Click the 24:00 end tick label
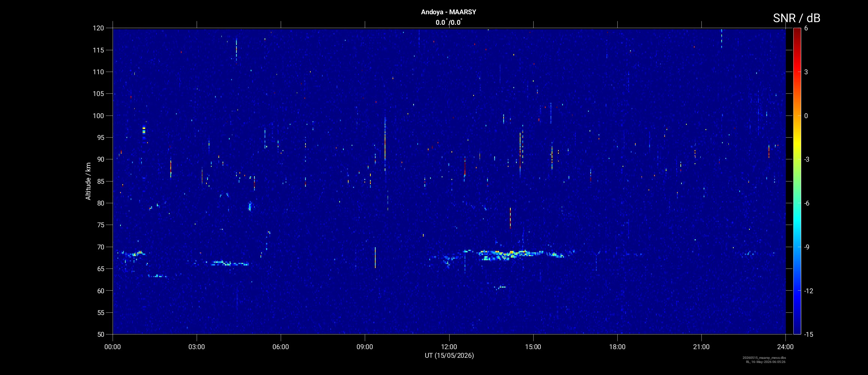The height and width of the screenshot is (375, 868). 785,347
